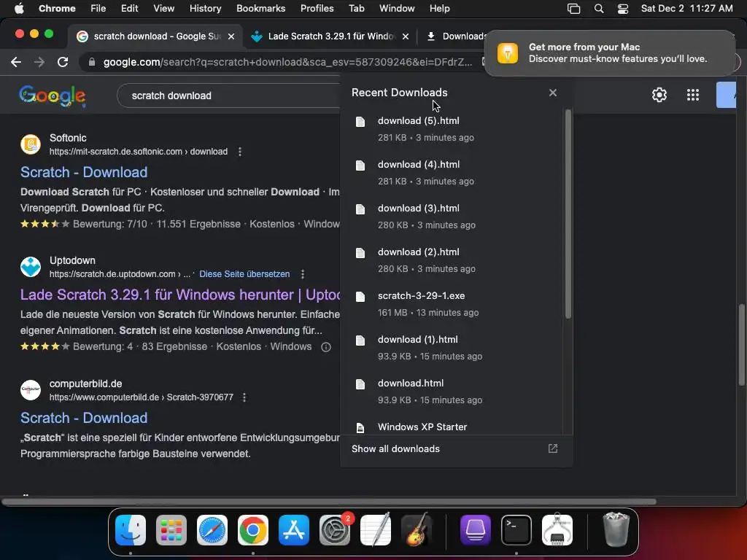Open the Help menu
Screen dimensions: 747x560
(x=439, y=9)
